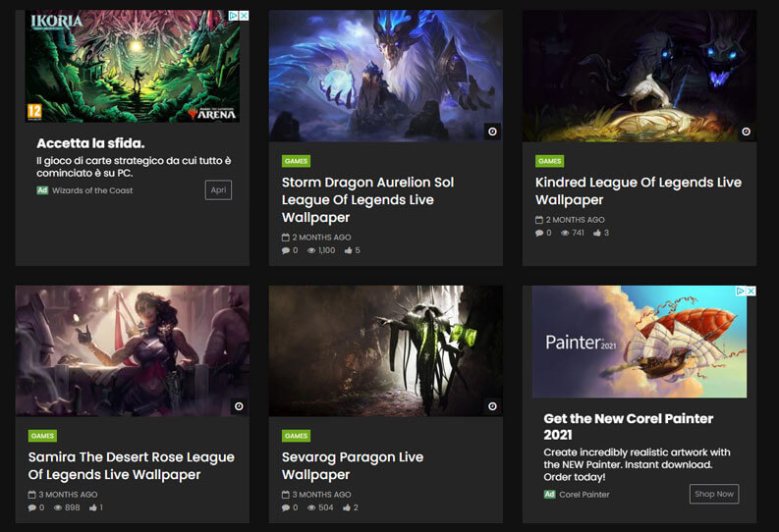Select GAMES tag on Aurelion Sol card
This screenshot has width=779, height=532.
point(296,161)
